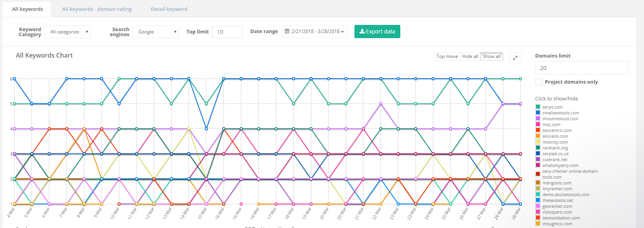The width and height of the screenshot is (644, 228).
Task: Open the Search engines Google dropdown
Action: (x=156, y=32)
